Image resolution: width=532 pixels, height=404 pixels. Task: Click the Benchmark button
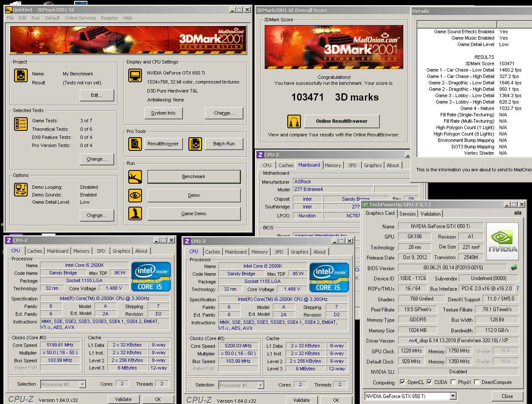pos(194,176)
